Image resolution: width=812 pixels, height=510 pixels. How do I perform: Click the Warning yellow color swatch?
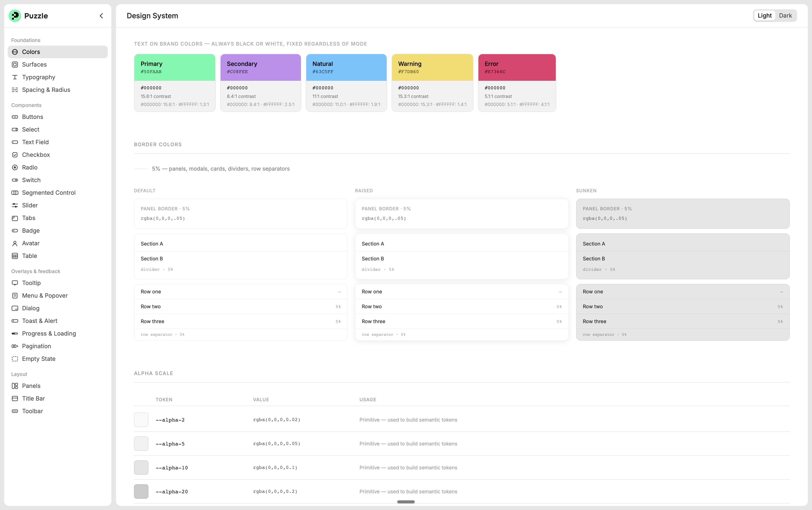[x=432, y=67]
